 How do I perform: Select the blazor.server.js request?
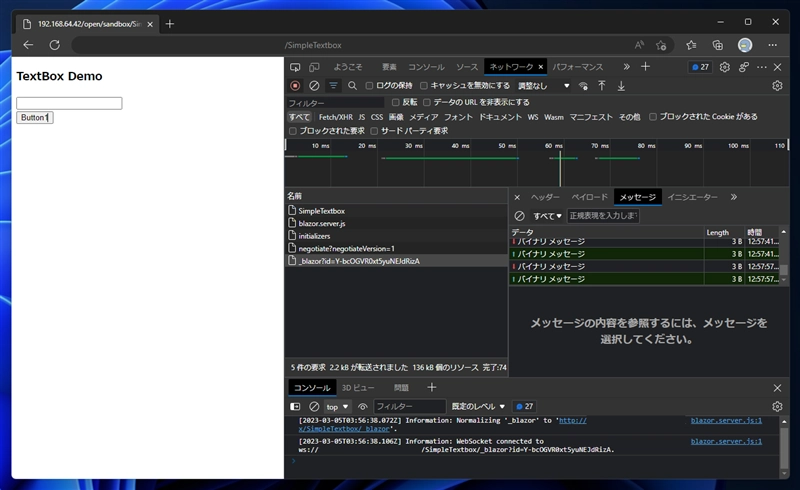[396, 224]
